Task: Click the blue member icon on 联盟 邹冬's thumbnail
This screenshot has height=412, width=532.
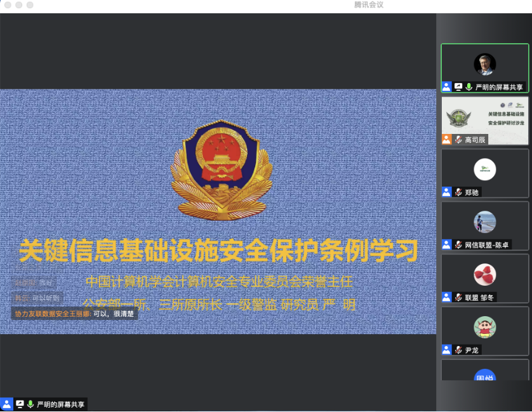Action: point(446,298)
